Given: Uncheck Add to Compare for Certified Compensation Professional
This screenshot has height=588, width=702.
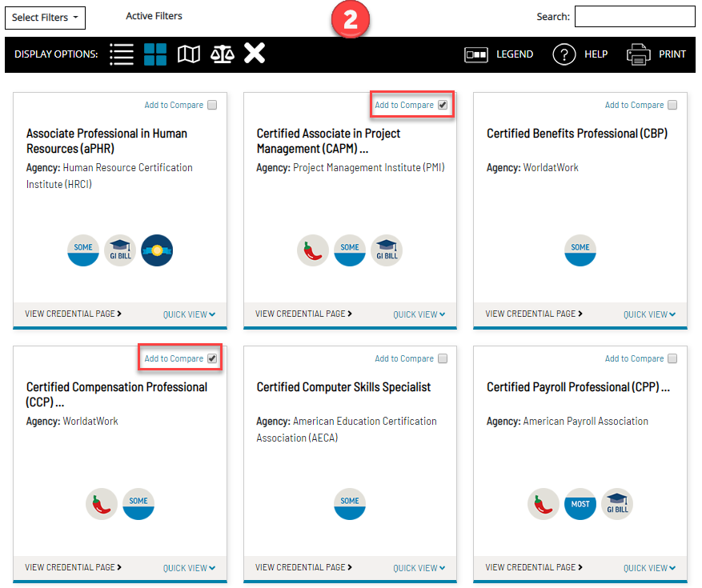Looking at the screenshot, I should 212,358.
